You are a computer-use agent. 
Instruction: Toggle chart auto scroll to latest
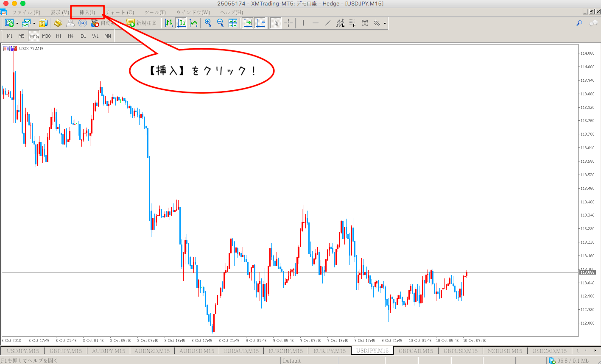click(x=248, y=23)
